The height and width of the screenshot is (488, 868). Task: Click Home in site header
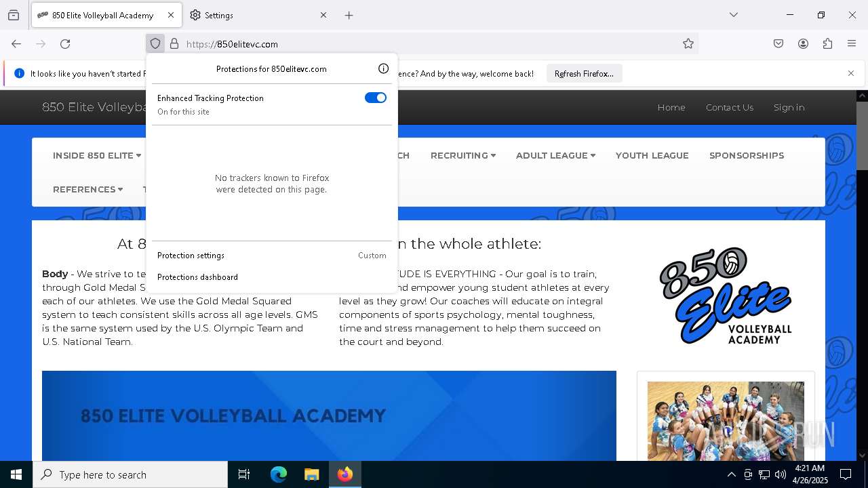(x=671, y=107)
